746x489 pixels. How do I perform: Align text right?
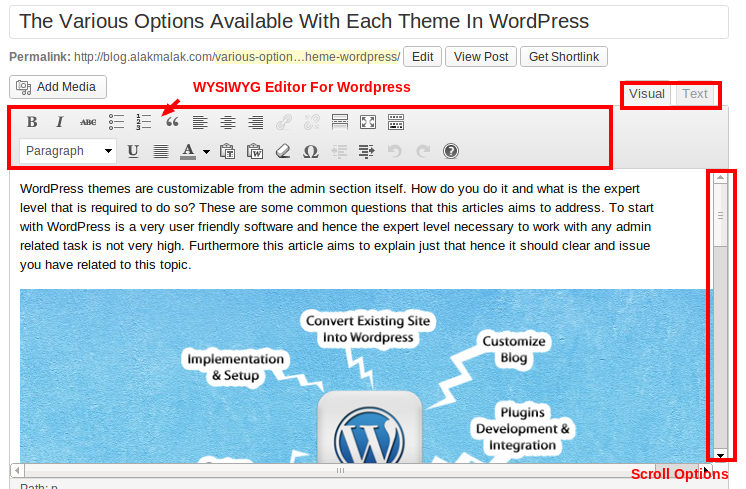coord(256,122)
